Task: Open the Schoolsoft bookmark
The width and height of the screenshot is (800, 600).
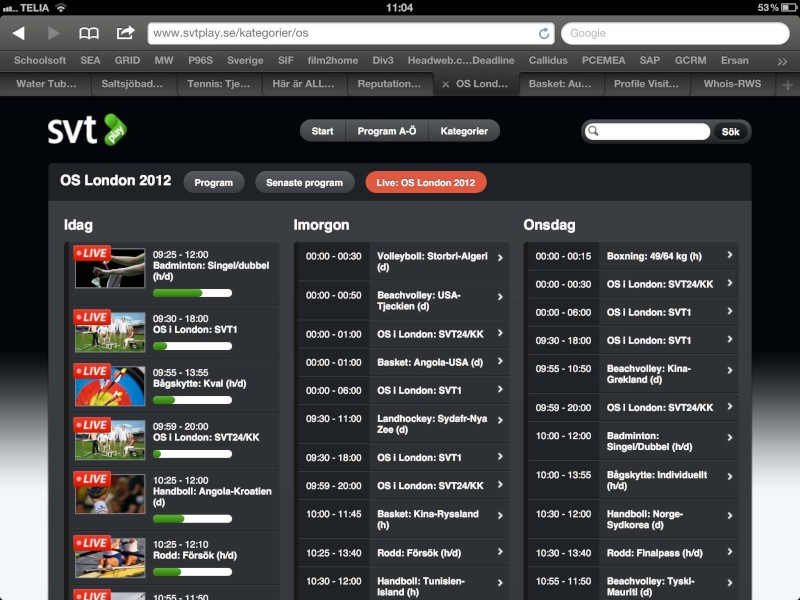Action: [40, 60]
